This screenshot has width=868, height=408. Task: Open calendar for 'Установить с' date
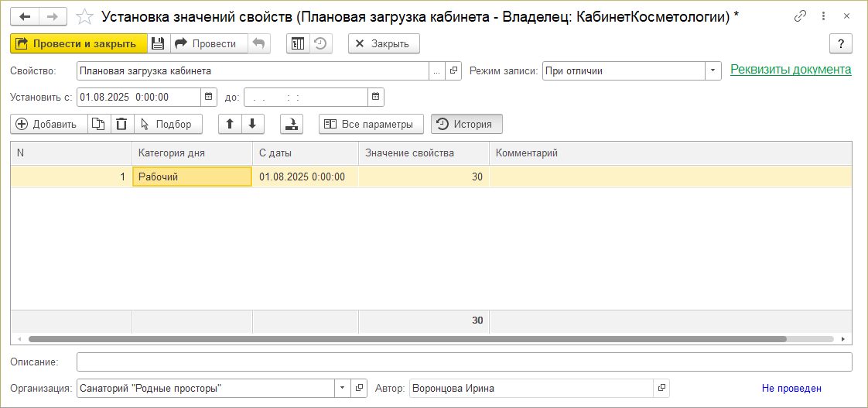(x=208, y=97)
